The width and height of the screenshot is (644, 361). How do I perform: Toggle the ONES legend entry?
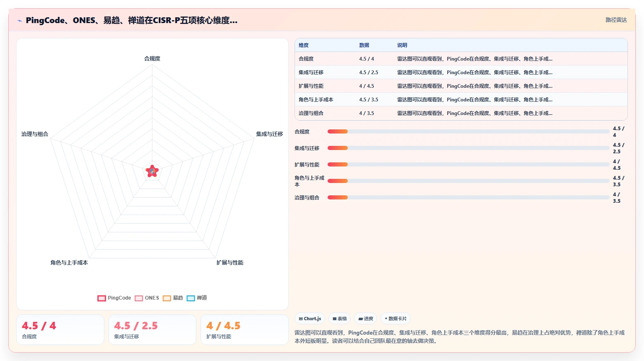(x=147, y=298)
